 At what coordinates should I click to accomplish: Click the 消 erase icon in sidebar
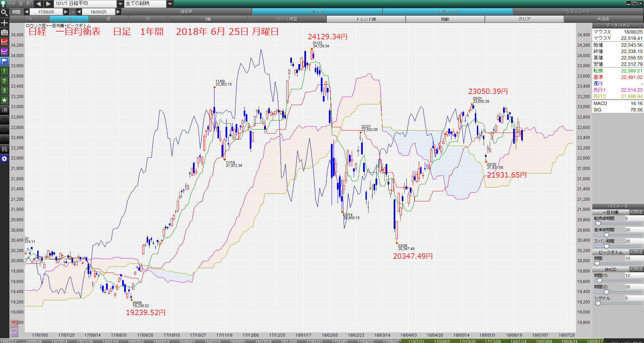coord(4,110)
